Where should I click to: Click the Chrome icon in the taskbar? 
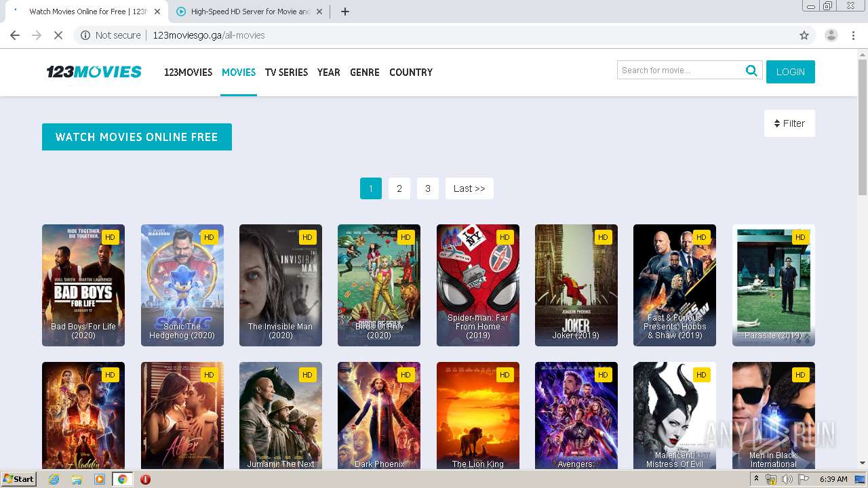[x=123, y=479]
